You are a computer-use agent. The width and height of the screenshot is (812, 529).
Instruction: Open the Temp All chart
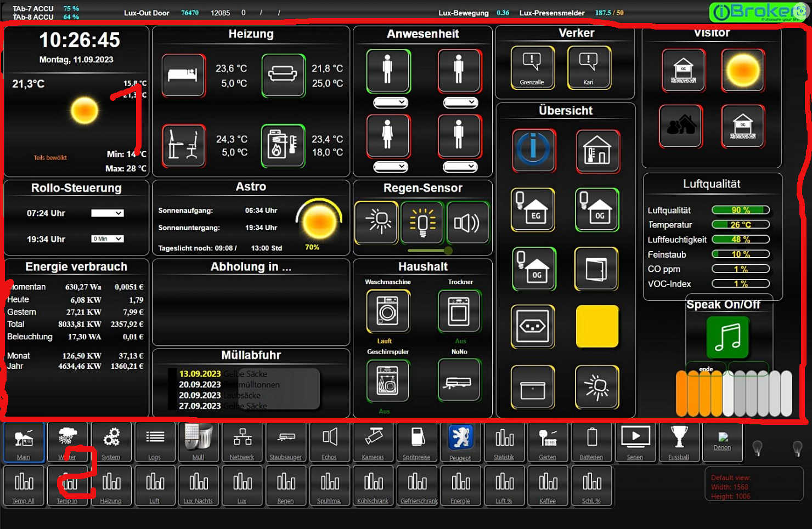(24, 486)
